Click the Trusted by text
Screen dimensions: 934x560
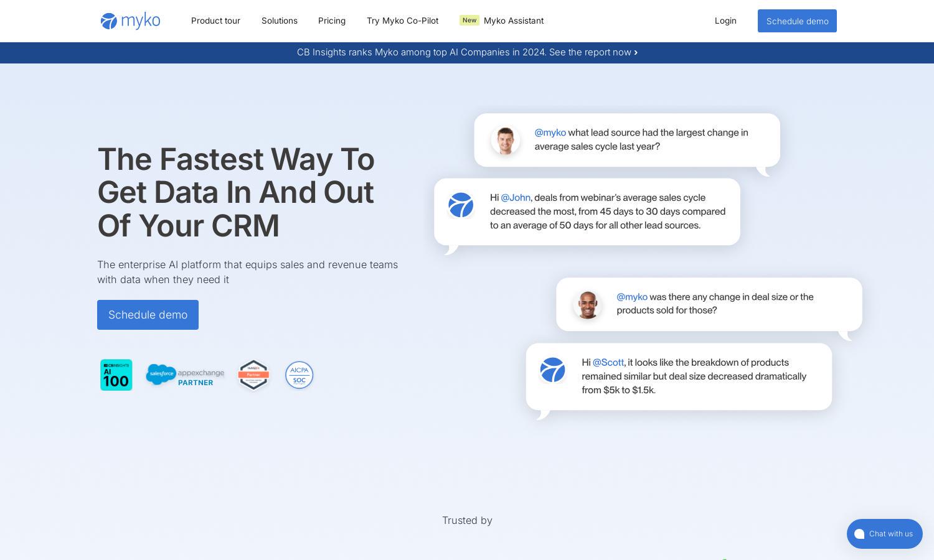click(x=467, y=521)
